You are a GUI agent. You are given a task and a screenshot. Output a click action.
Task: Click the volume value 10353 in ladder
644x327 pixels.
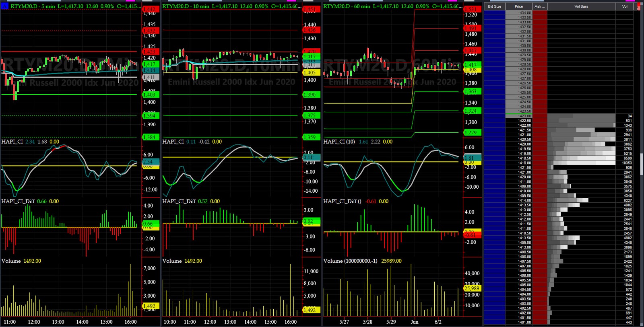point(627,163)
